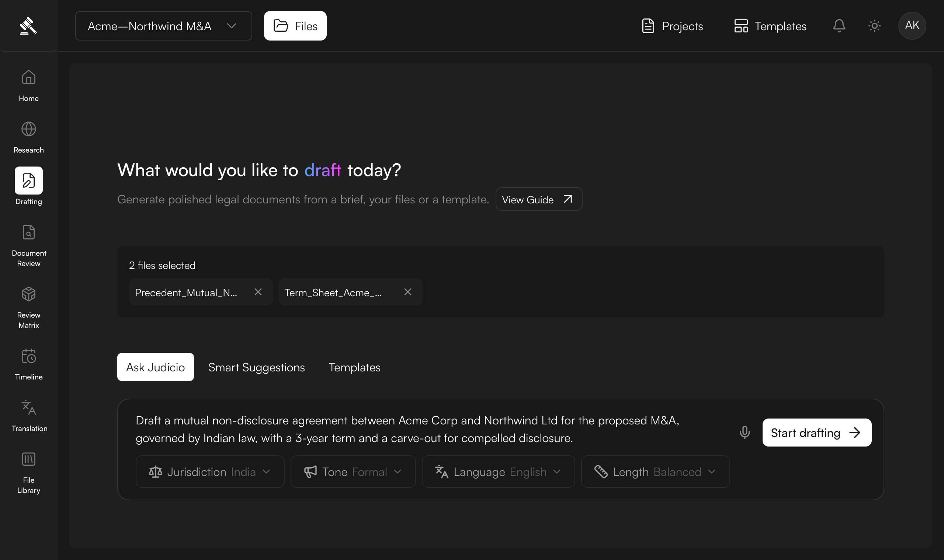The image size is (944, 560).
Task: Switch to the Smart Suggestions tab
Action: 257,367
